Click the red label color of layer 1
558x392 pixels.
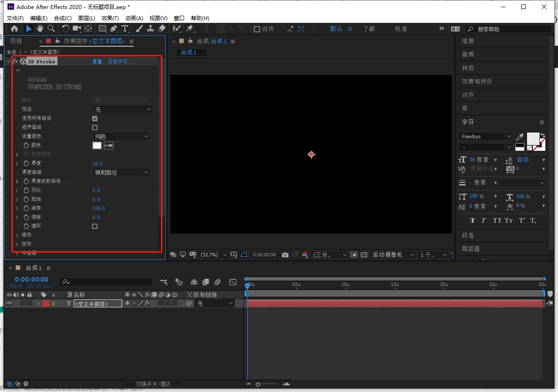46,304
